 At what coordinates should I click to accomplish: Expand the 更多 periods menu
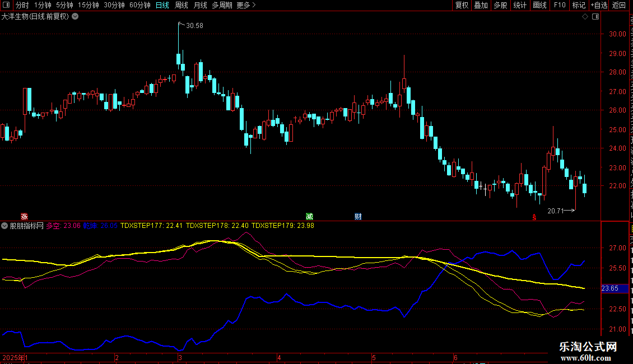pos(246,5)
